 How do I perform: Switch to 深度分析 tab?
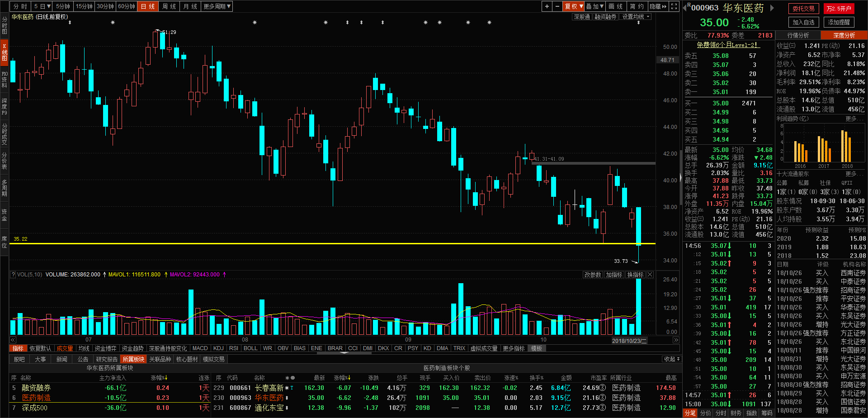tap(844, 35)
